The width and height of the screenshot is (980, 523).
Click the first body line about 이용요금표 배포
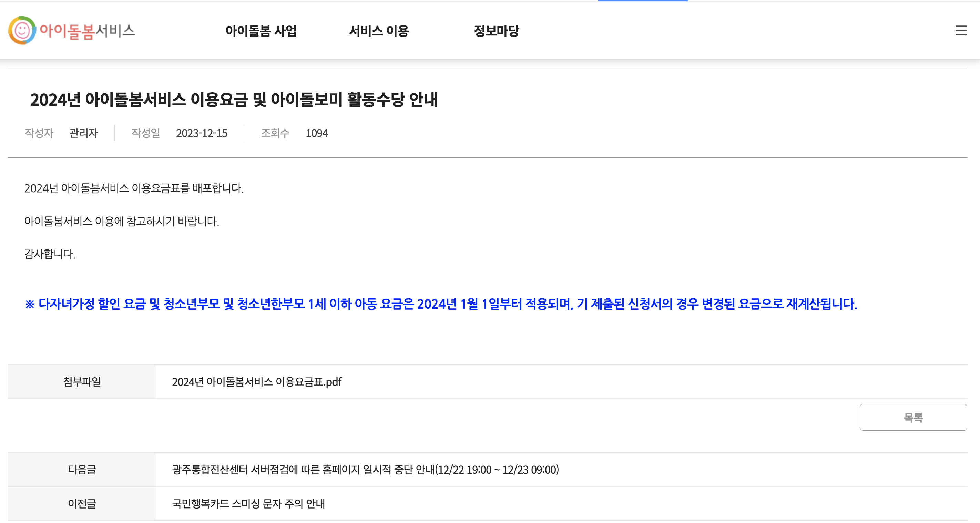tap(134, 188)
